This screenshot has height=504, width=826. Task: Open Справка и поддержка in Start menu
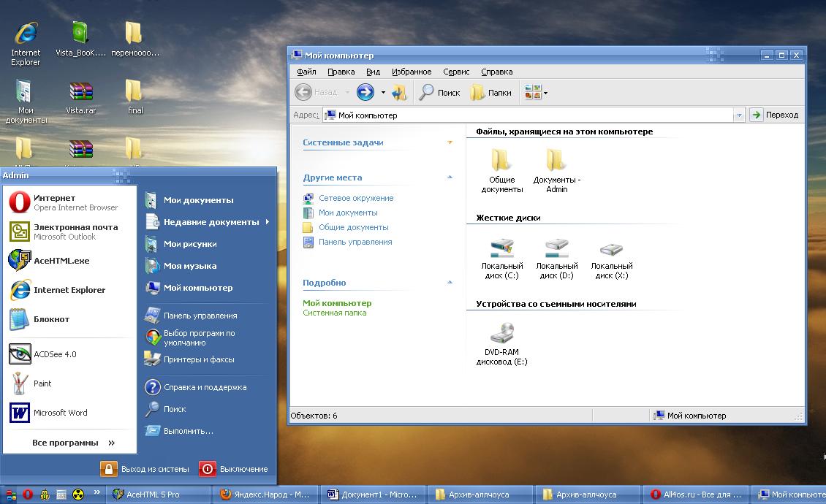coord(207,387)
